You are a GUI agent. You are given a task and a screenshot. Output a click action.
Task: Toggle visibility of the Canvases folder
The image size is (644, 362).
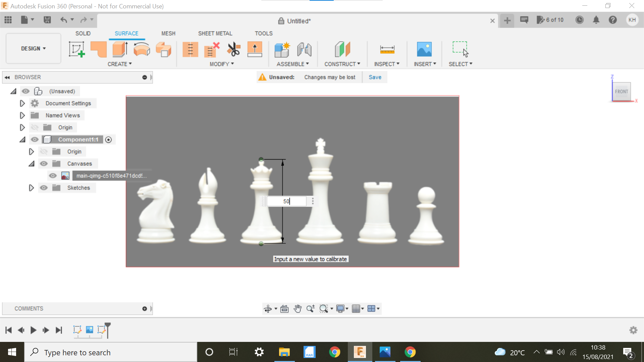(x=44, y=164)
